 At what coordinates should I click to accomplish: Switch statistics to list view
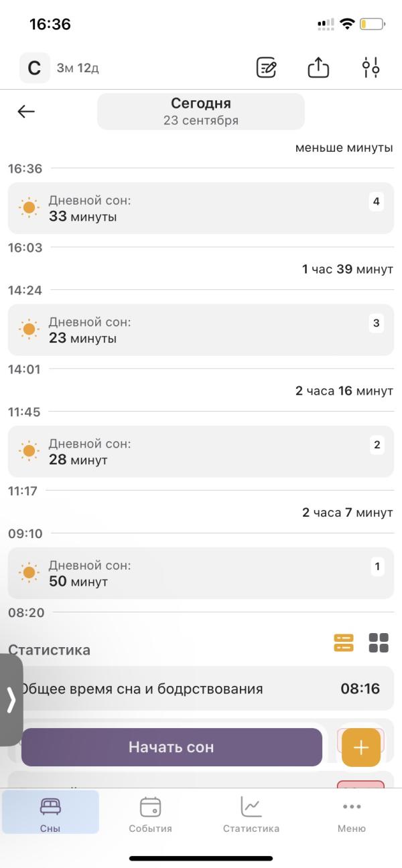[343, 642]
